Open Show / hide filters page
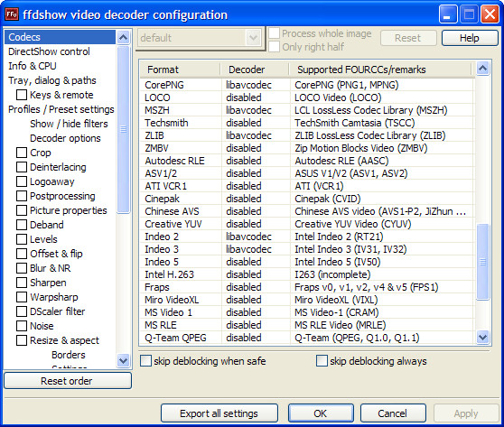The height and width of the screenshot is (427, 504). coord(69,124)
